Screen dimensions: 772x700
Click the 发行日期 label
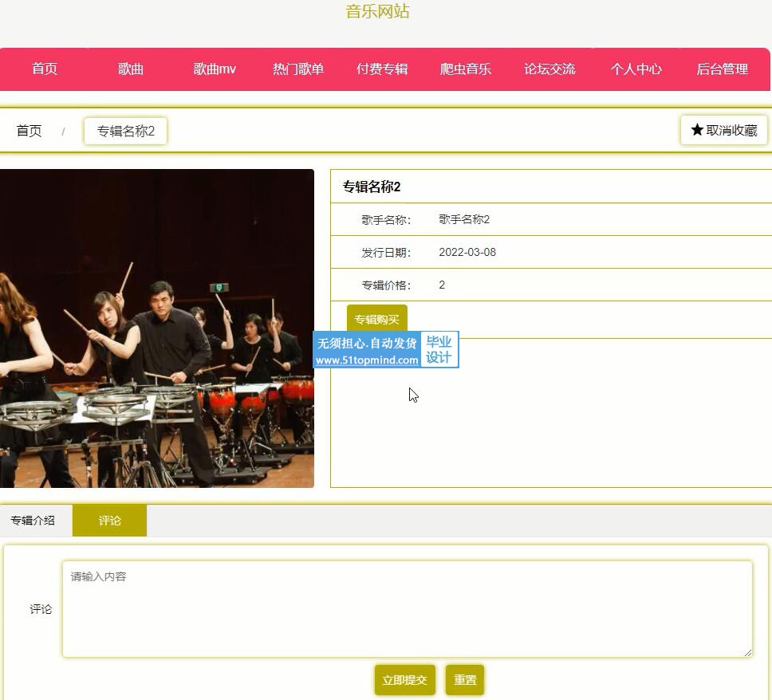[386, 253]
